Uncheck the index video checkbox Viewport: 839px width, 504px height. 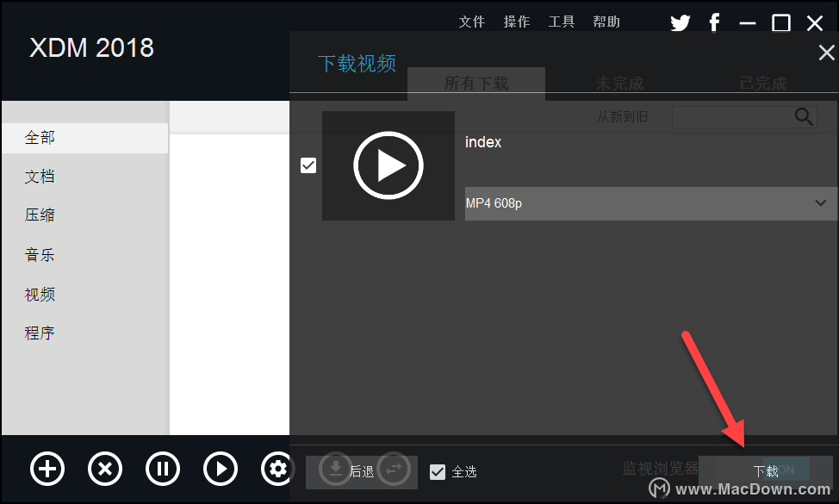[308, 165]
